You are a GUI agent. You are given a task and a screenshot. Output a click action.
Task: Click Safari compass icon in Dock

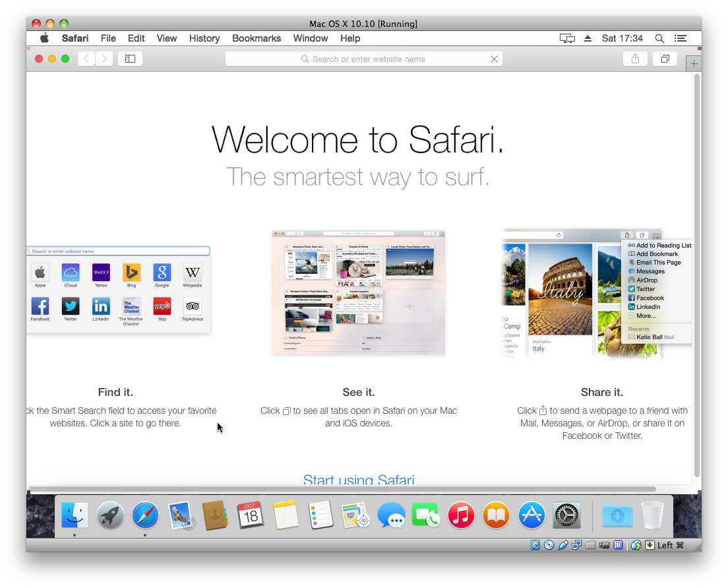point(145,515)
